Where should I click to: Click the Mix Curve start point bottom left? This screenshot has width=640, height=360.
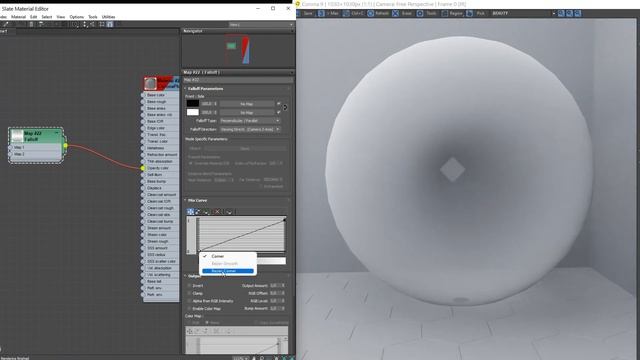199,251
